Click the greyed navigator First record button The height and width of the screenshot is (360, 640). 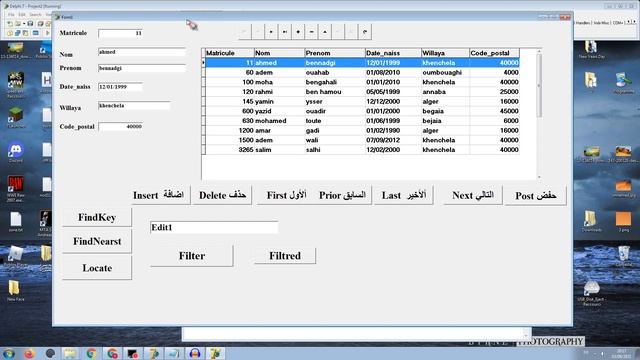(x=244, y=32)
